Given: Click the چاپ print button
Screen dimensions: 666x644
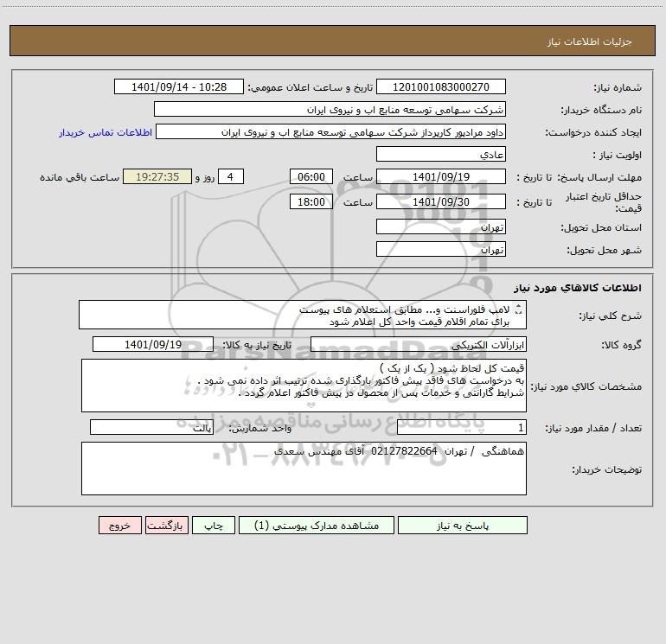Looking at the screenshot, I should (x=214, y=525).
